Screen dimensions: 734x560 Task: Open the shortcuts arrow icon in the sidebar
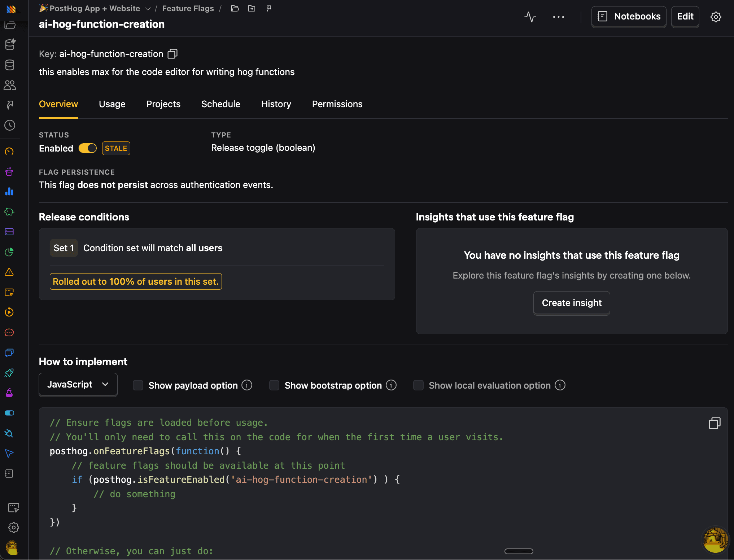[10, 105]
